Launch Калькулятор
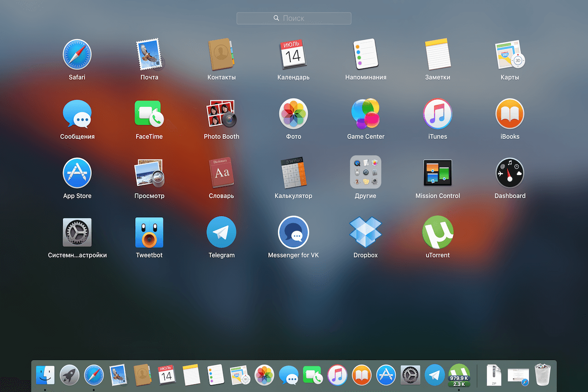Viewport: 588px width, 392px height. pos(294,173)
